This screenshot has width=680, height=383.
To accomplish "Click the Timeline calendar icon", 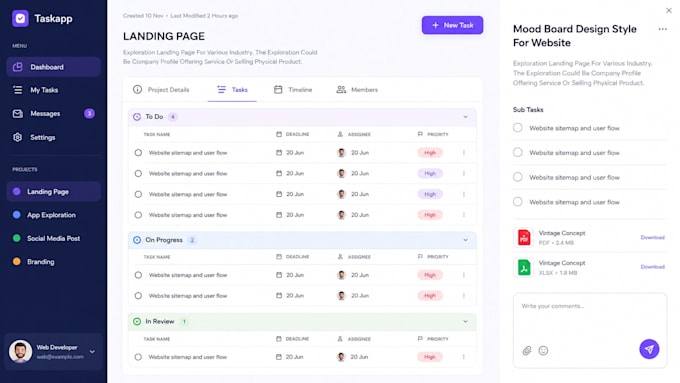I will click(278, 89).
